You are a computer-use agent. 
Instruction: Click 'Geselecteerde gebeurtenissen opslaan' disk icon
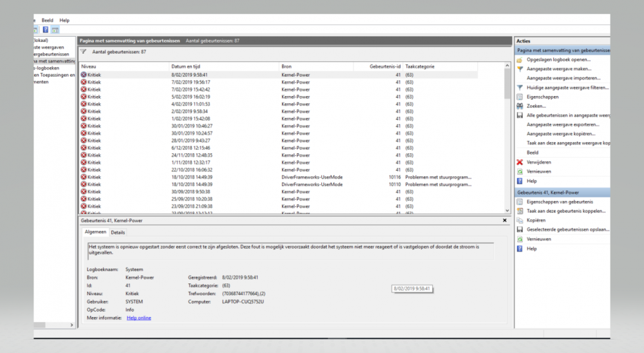pyautogui.click(x=520, y=229)
